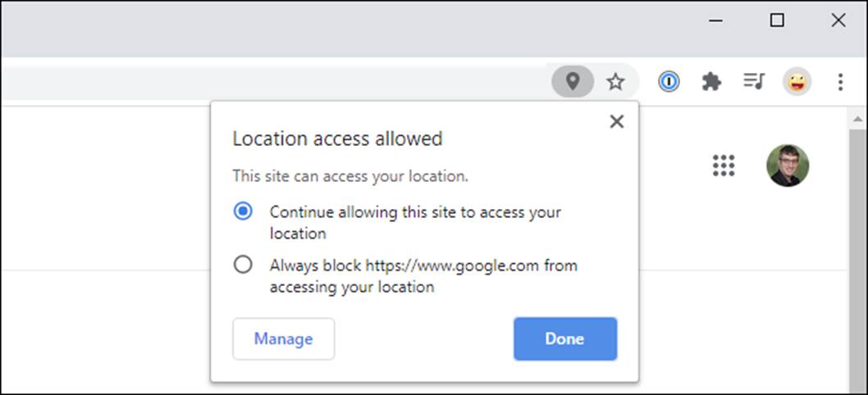Click the vertical scrollbar track
Image resolution: width=868 pixels, height=395 pixels.
coord(857,262)
